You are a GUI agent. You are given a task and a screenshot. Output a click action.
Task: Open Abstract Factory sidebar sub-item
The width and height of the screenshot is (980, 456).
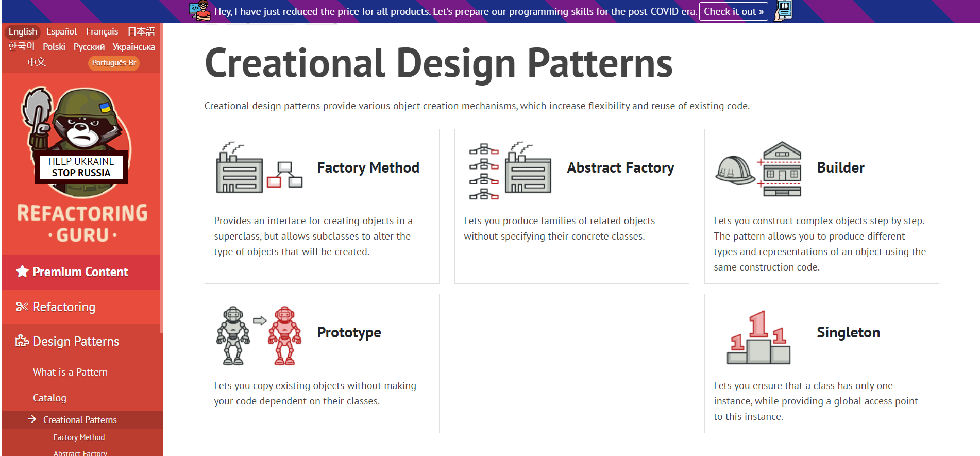coord(80,453)
